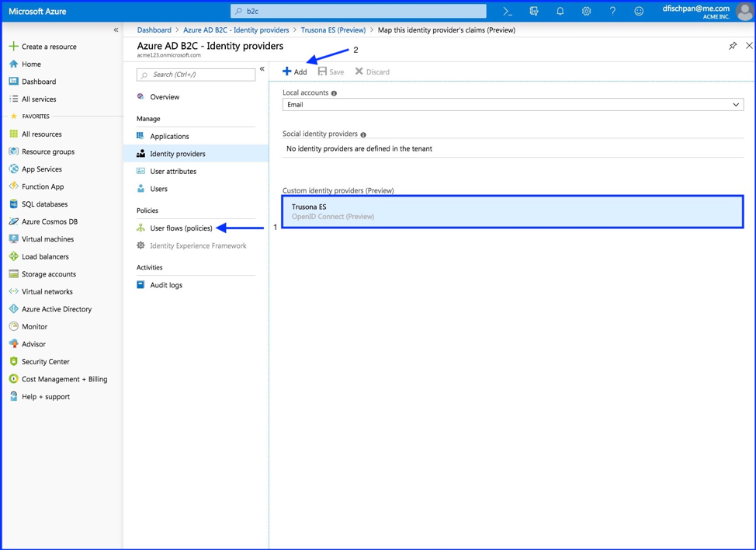Click the Security Center shield icon

pos(13,361)
